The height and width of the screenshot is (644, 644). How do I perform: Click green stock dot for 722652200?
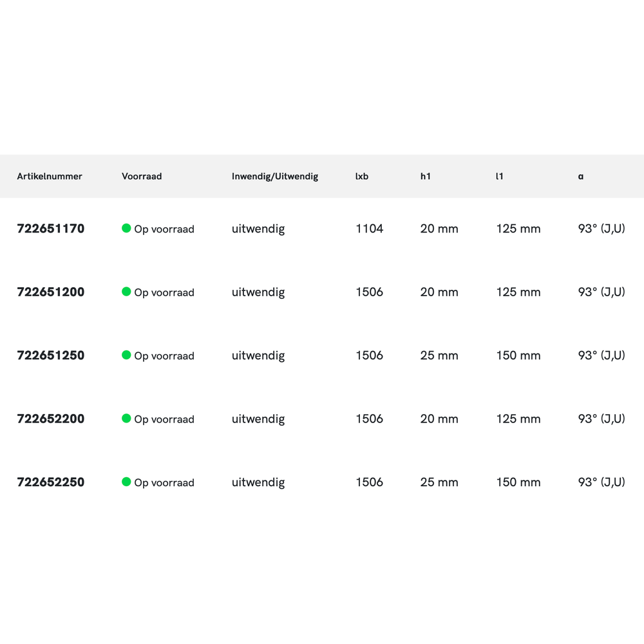click(126, 418)
